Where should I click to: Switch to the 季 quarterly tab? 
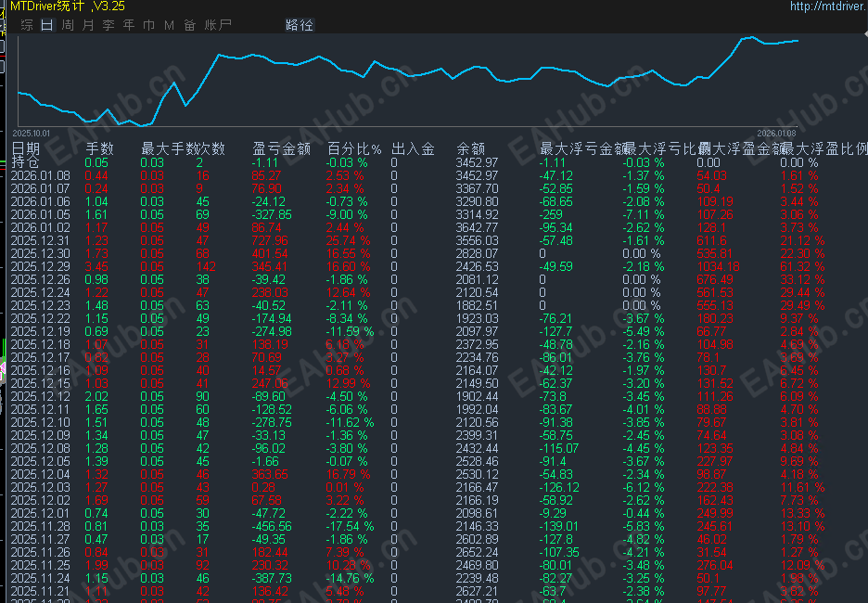[x=108, y=25]
